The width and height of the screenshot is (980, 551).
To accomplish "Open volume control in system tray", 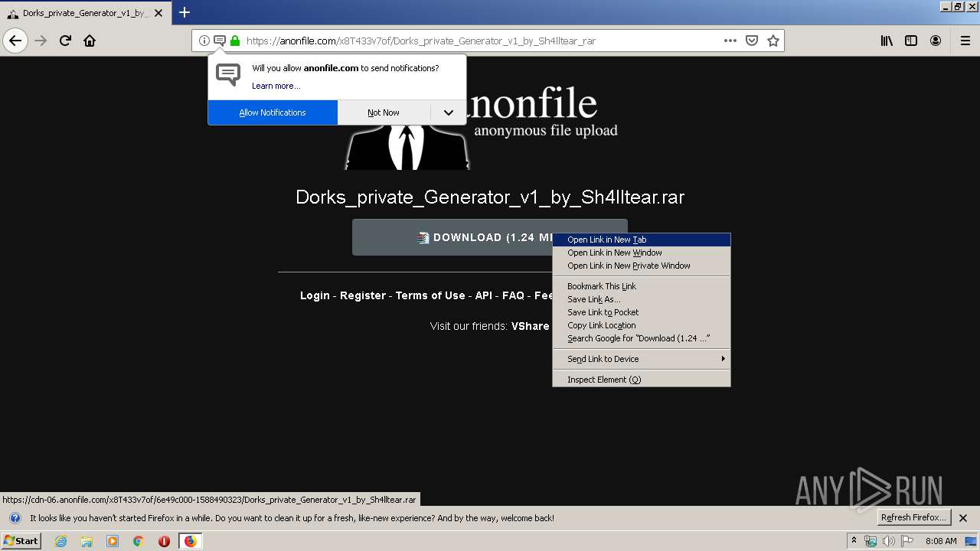I will (x=888, y=541).
